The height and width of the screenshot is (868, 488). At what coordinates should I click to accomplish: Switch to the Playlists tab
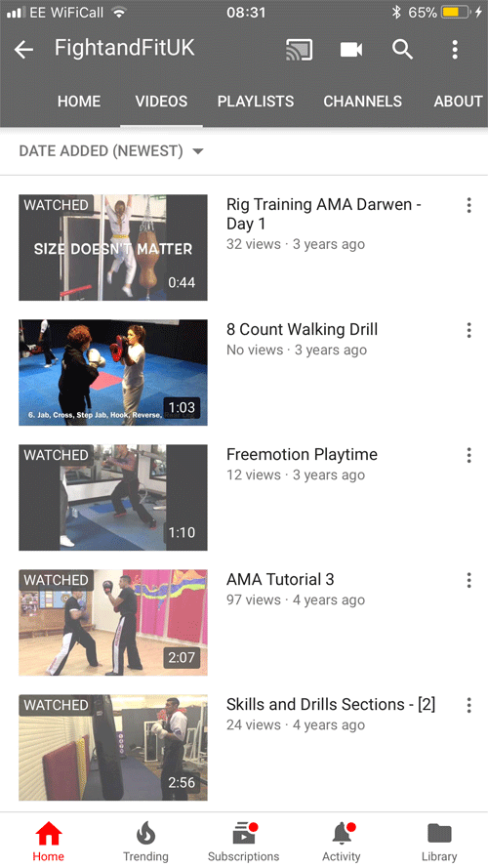pyautogui.click(x=256, y=102)
